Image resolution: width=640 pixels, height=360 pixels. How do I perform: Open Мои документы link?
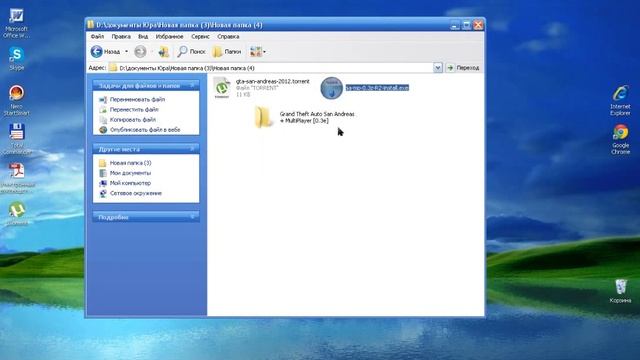click(x=130, y=173)
